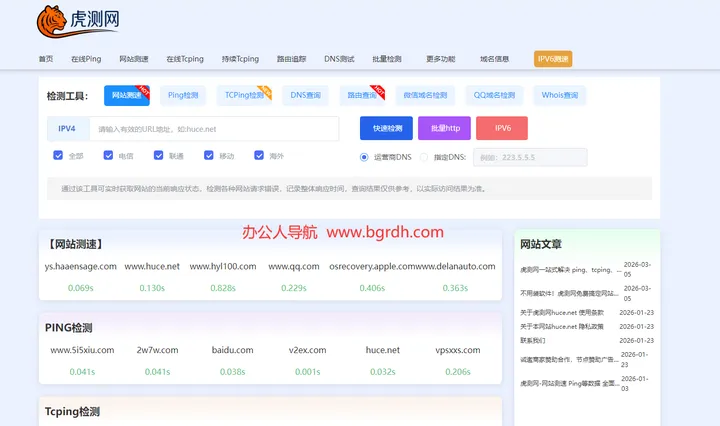
Task: Click the red IPV6 button
Action: [502, 128]
